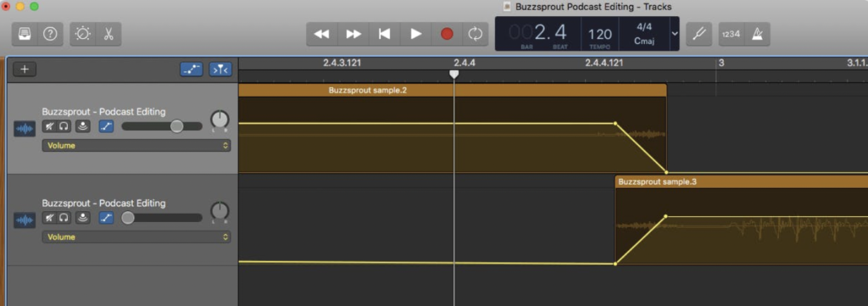
Task: Open the scissors Editors button
Action: [108, 34]
